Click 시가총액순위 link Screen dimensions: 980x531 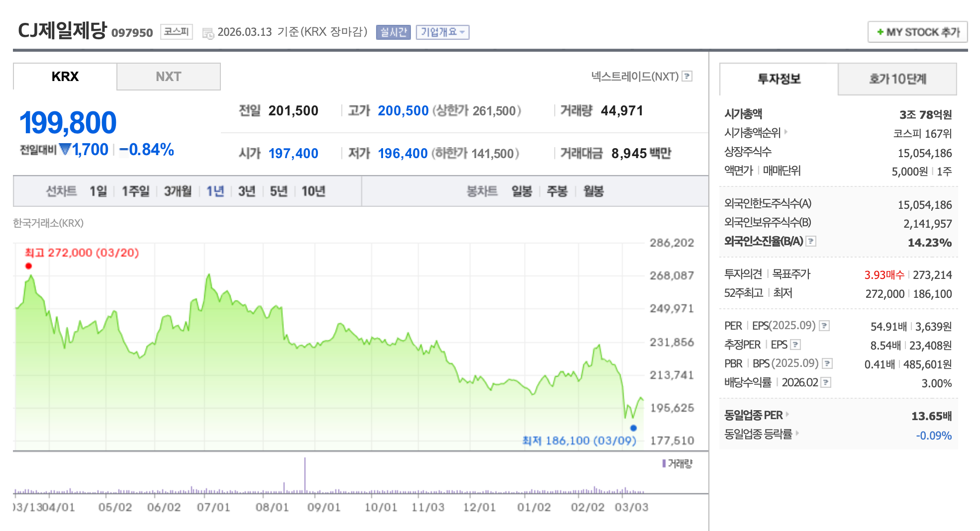pyautogui.click(x=753, y=133)
